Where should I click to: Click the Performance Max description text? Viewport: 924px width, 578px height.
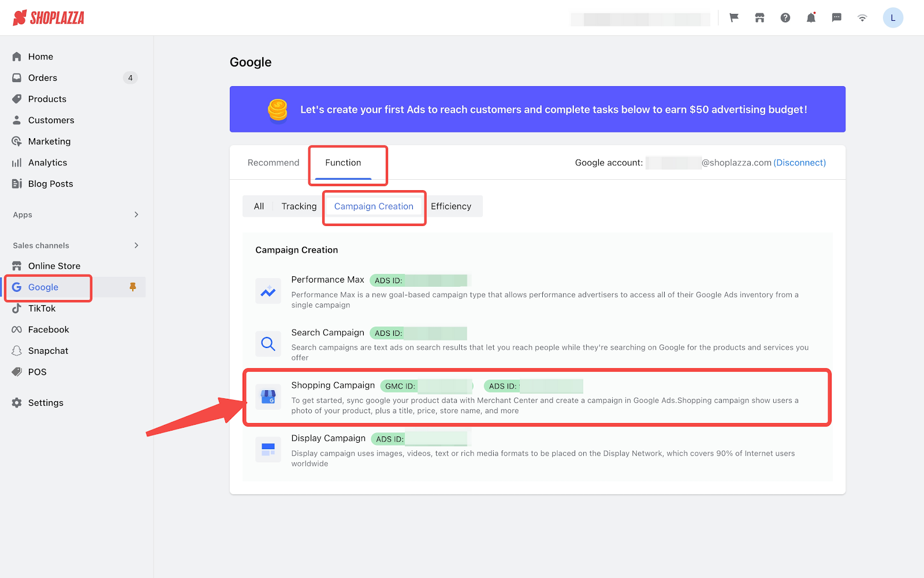(x=545, y=300)
